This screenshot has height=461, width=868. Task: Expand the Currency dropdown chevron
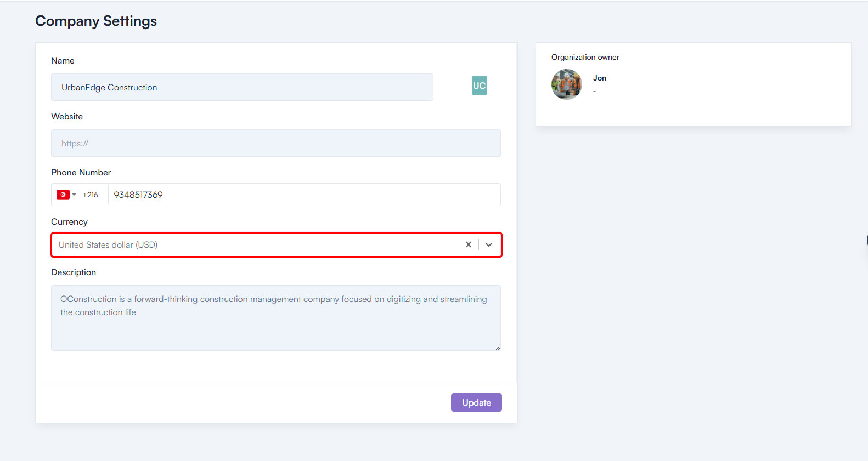click(x=489, y=244)
